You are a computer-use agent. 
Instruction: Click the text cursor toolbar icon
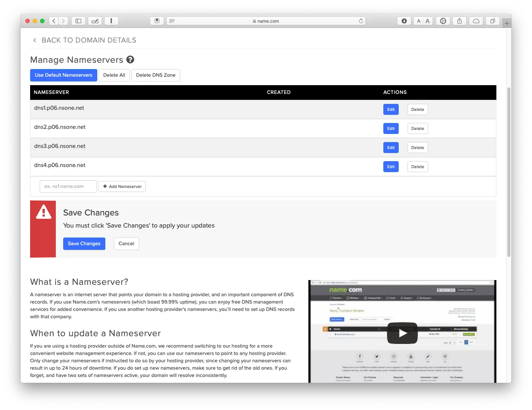pos(111,21)
